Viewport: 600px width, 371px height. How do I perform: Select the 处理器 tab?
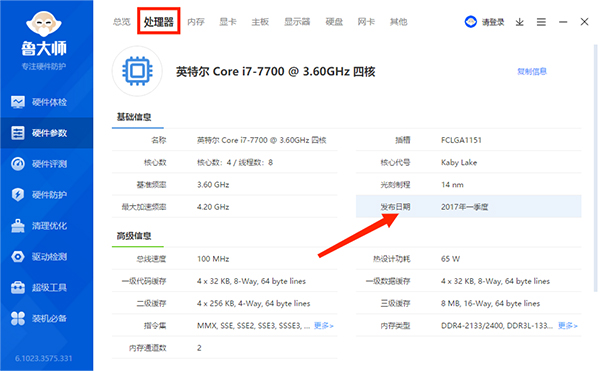(x=158, y=22)
